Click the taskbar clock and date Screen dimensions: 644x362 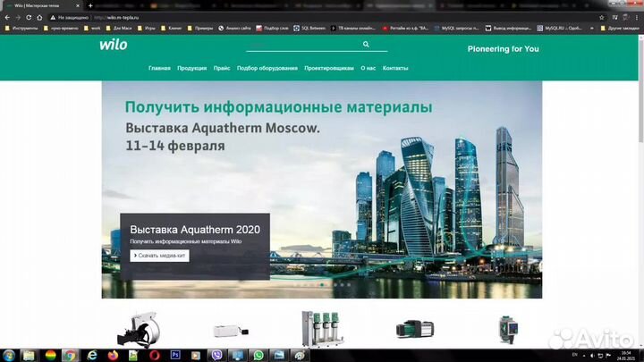click(625, 356)
